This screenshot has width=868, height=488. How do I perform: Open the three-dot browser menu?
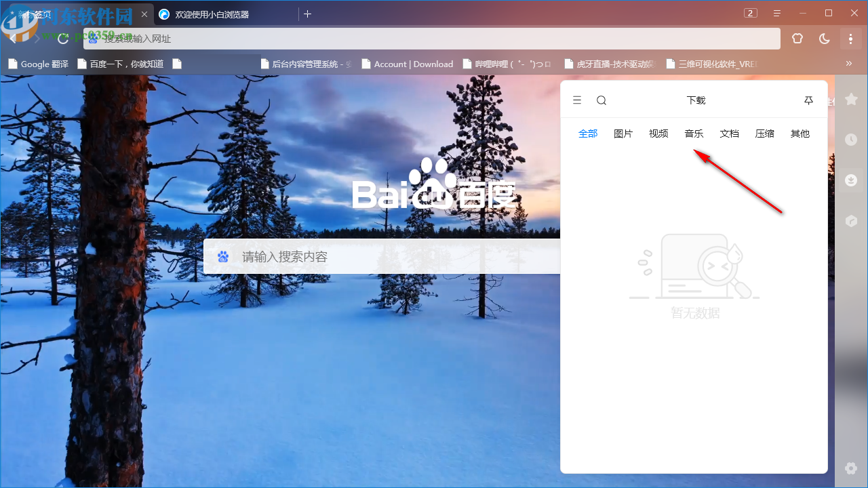click(850, 39)
